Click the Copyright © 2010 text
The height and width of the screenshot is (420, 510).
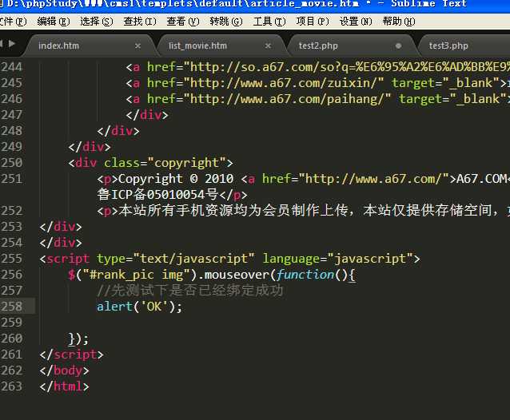(176, 179)
